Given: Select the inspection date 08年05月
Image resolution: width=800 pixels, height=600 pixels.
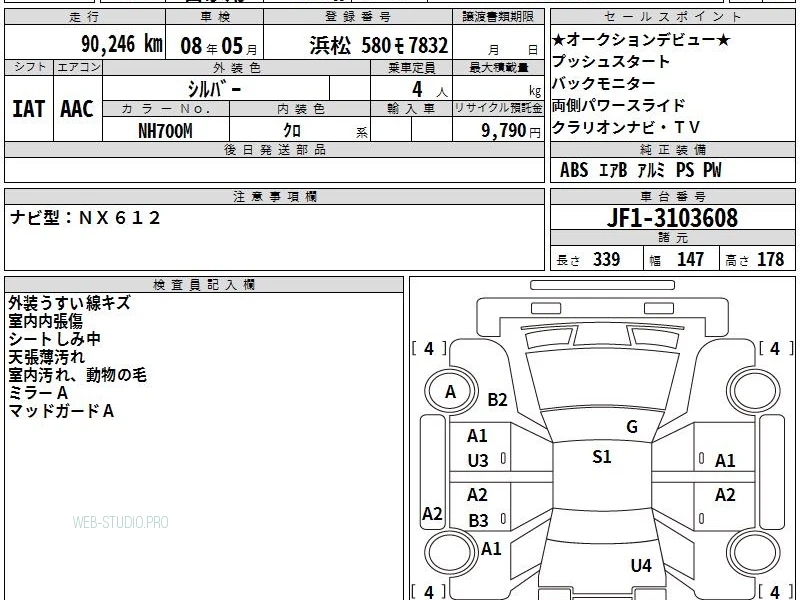Looking at the screenshot, I should tap(219, 46).
